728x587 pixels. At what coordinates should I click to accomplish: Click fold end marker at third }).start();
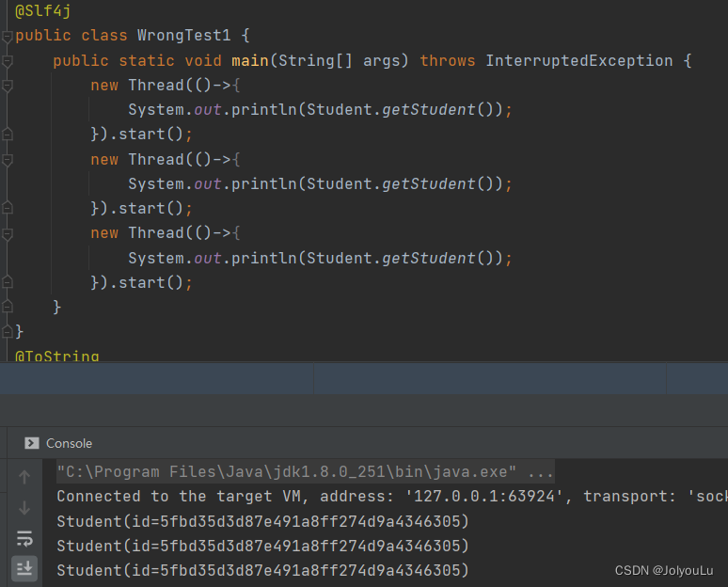(7, 282)
